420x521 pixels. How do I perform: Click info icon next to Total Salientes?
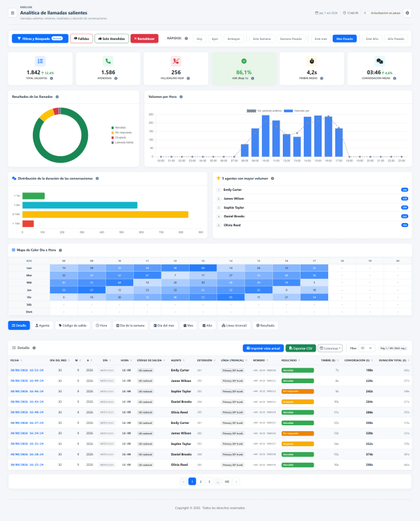click(51, 79)
